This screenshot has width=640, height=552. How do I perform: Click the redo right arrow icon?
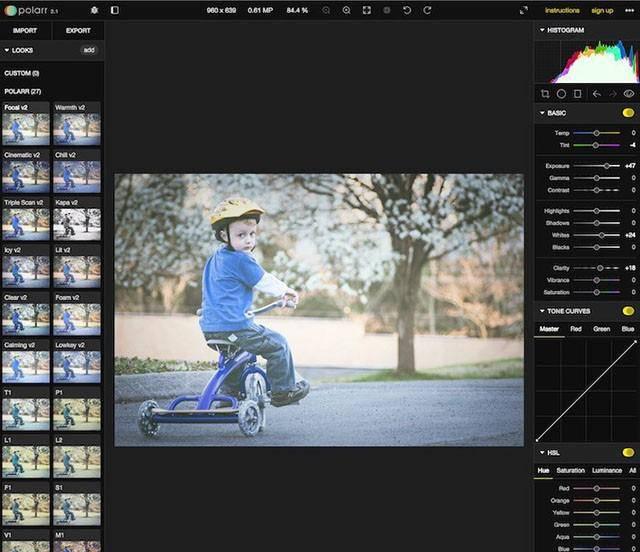click(613, 94)
